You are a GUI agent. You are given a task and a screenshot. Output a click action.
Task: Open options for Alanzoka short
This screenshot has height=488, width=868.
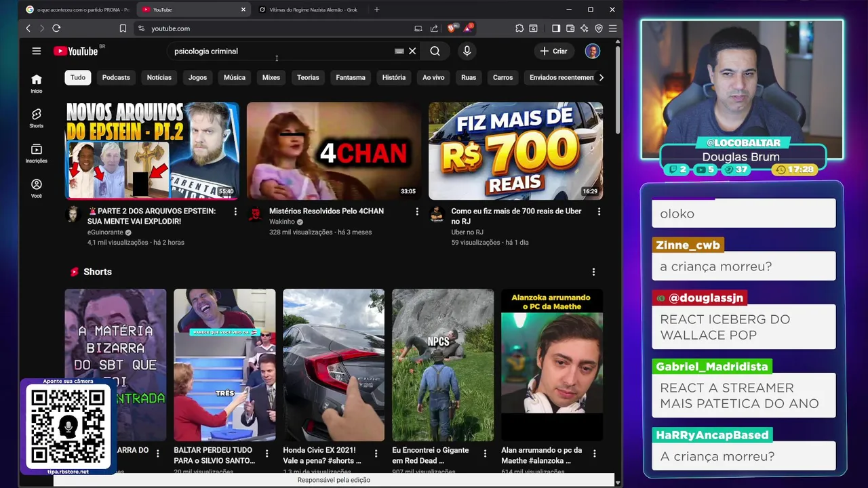tap(594, 453)
